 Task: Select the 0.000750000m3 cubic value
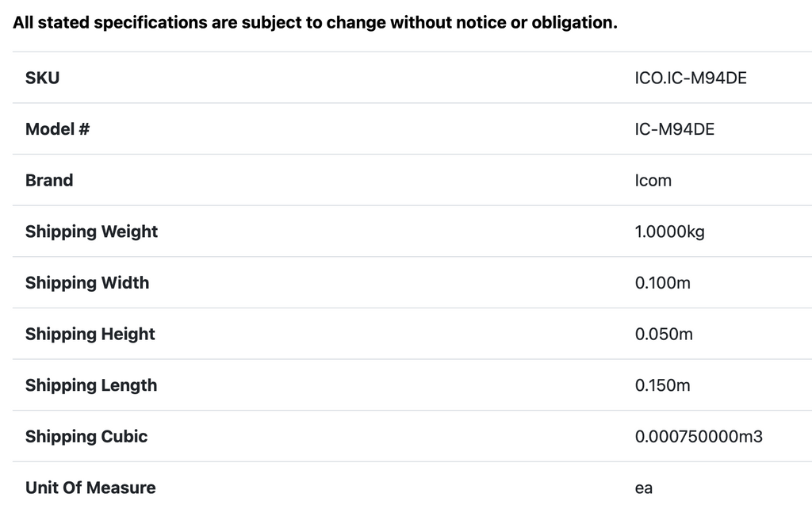coord(699,436)
